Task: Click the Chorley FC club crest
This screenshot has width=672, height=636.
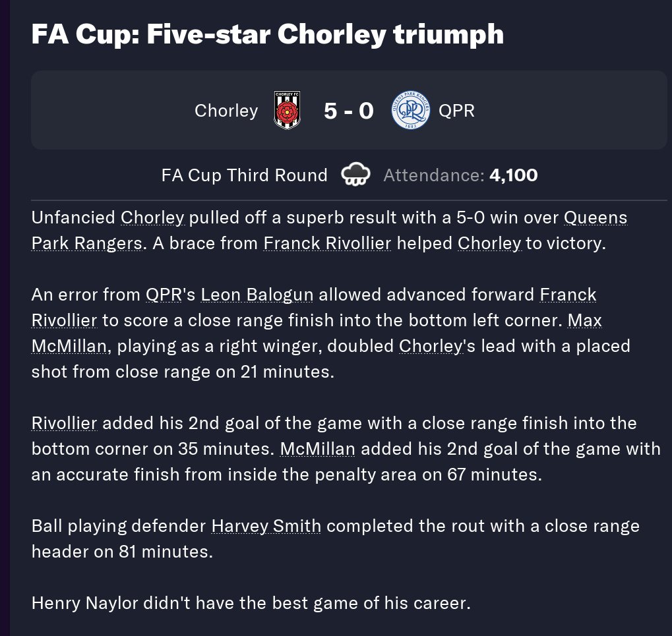Action: coord(287,111)
